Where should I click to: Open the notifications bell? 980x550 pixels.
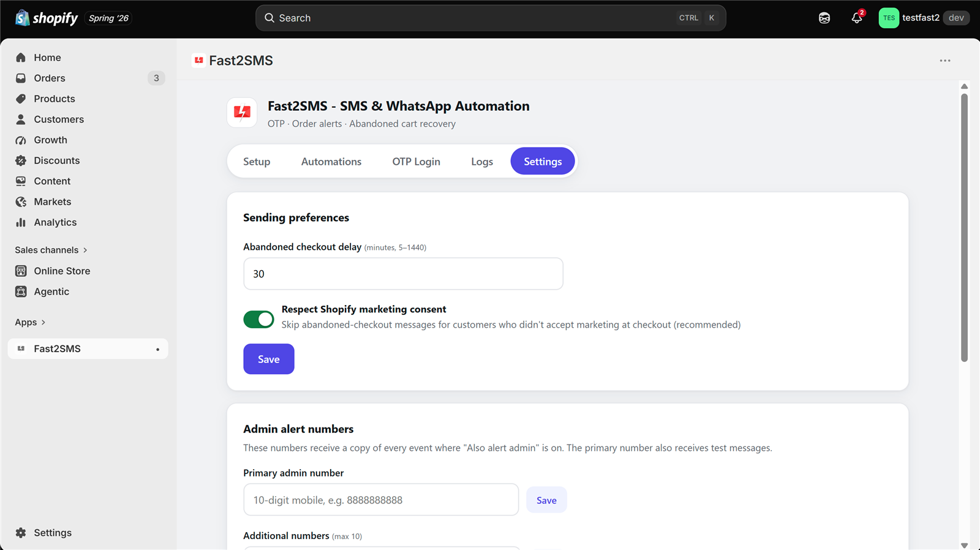click(x=857, y=18)
